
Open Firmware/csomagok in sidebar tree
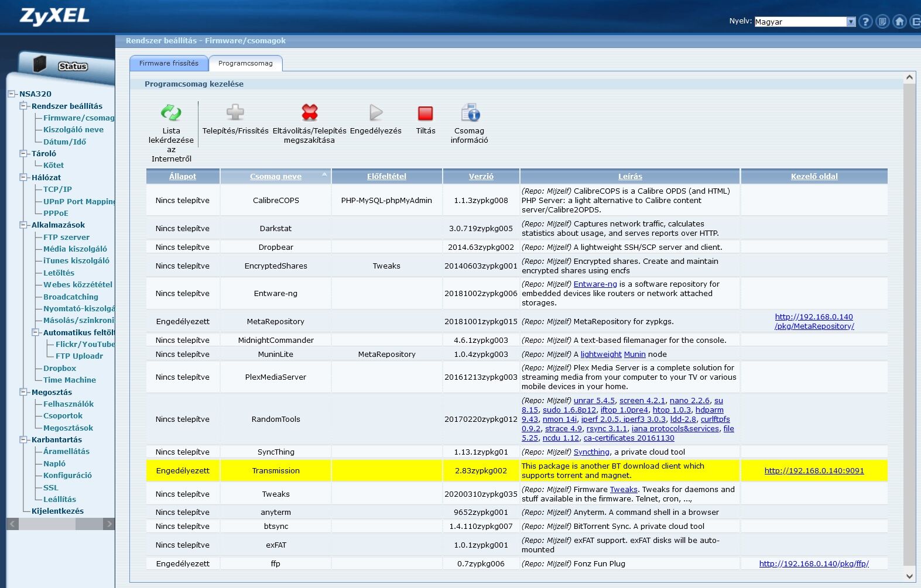point(79,118)
